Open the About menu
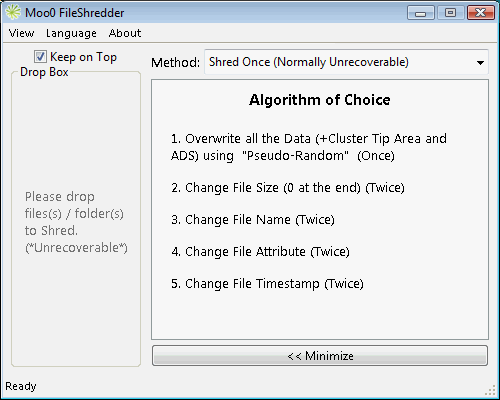500x400 pixels. 125,33
